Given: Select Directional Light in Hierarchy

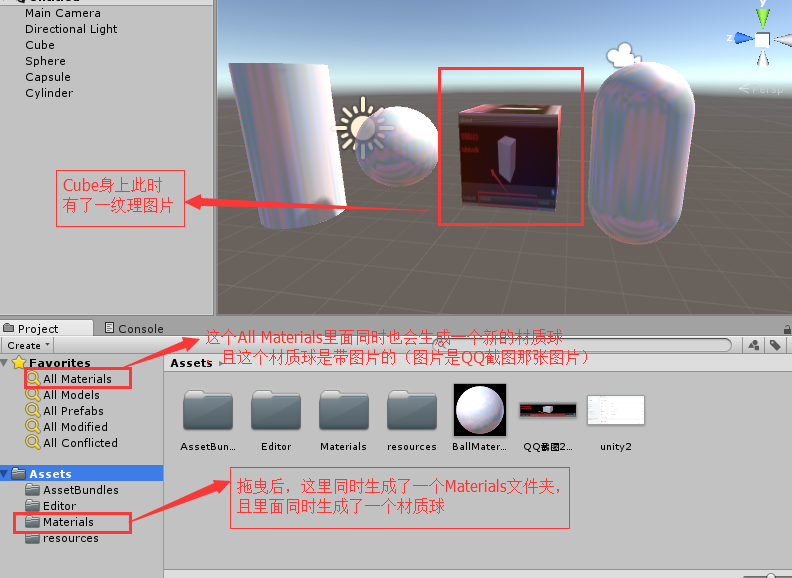Looking at the screenshot, I should (x=71, y=29).
